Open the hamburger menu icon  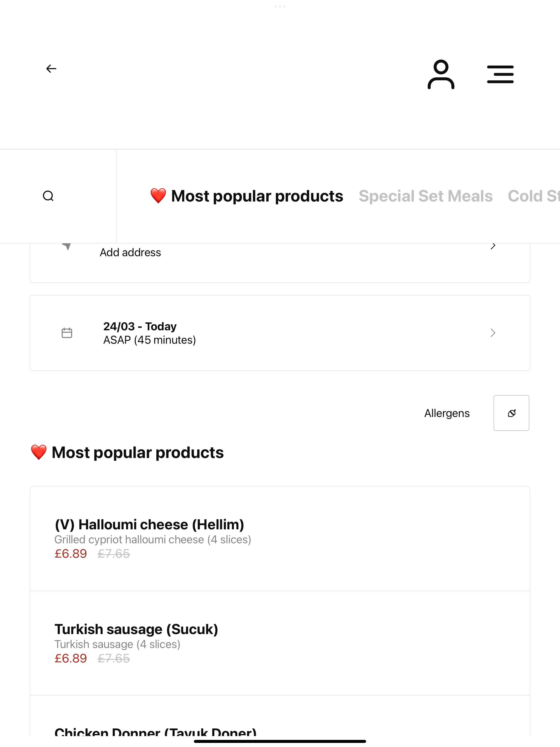coord(500,74)
